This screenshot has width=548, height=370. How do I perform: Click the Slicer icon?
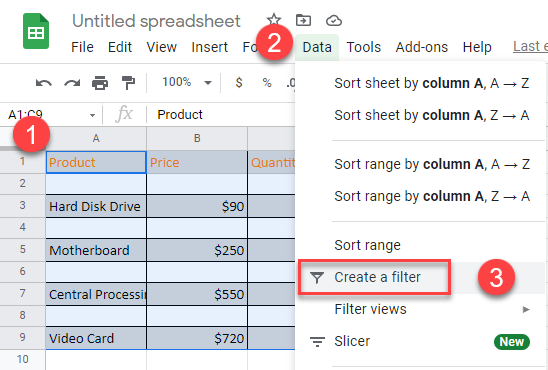click(x=317, y=341)
